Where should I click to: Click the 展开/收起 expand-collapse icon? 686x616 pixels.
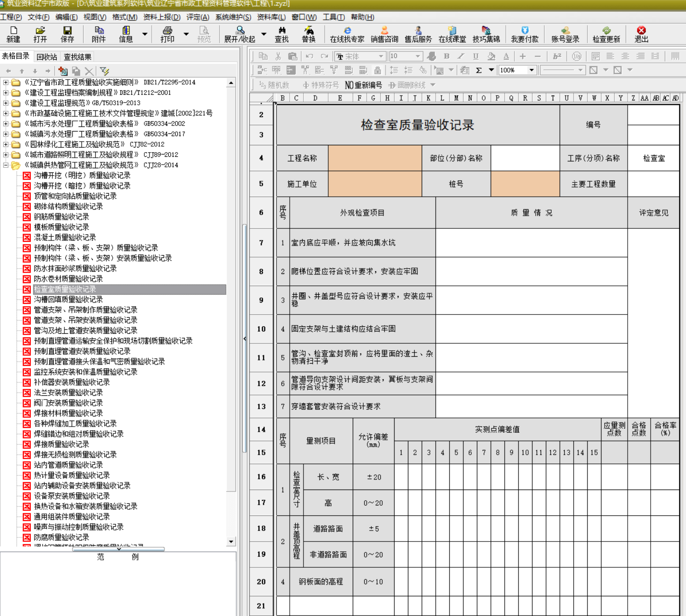coord(240,34)
